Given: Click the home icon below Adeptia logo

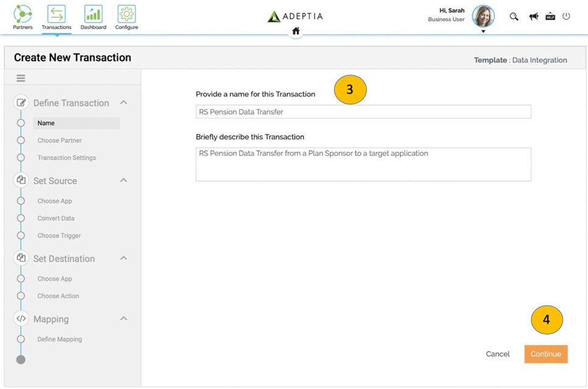Looking at the screenshot, I should [296, 31].
